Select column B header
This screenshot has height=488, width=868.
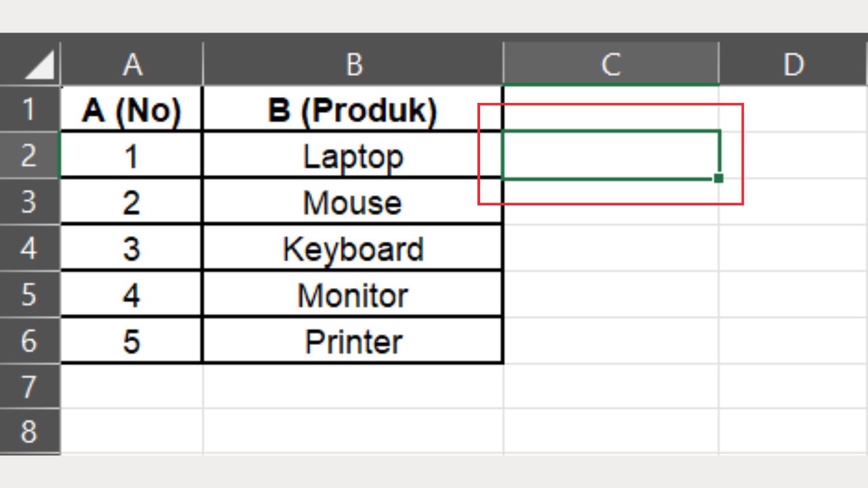coord(353,64)
